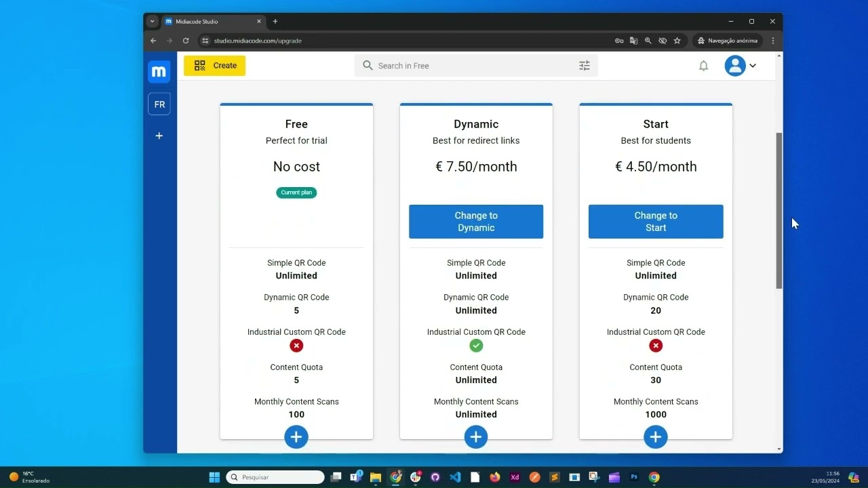The image size is (868, 488).
Task: Open Visual Studio Code from the taskbar
Action: coord(455,477)
